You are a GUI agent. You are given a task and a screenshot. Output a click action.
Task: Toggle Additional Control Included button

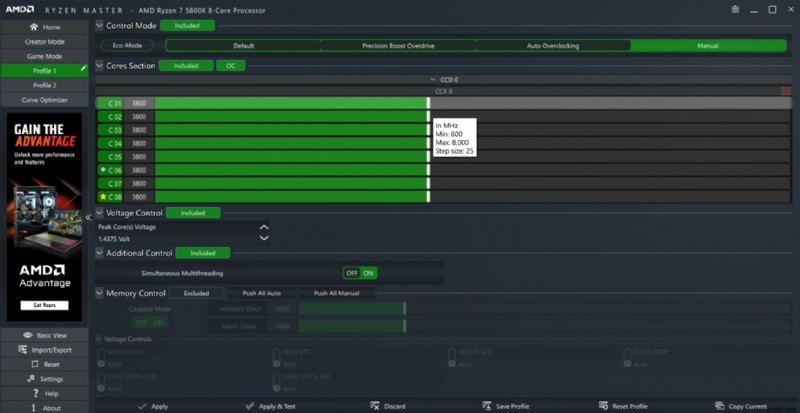coord(203,253)
